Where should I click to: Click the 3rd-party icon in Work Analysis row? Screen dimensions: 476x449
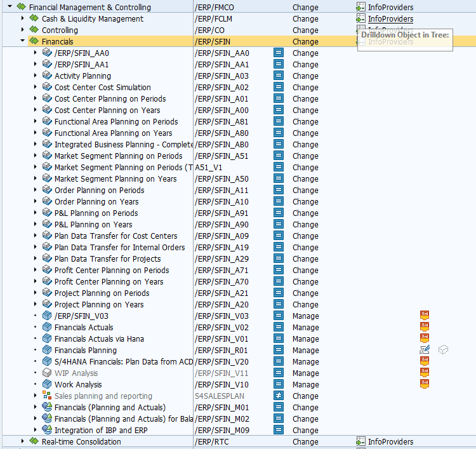[425, 384]
